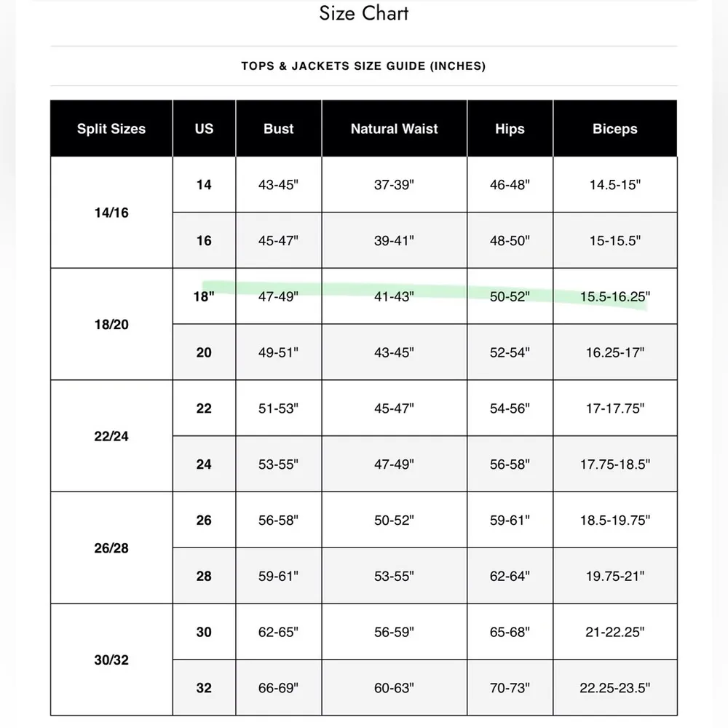Screen dimensions: 728x728
Task: Click the Biceps column header
Action: [x=614, y=129]
